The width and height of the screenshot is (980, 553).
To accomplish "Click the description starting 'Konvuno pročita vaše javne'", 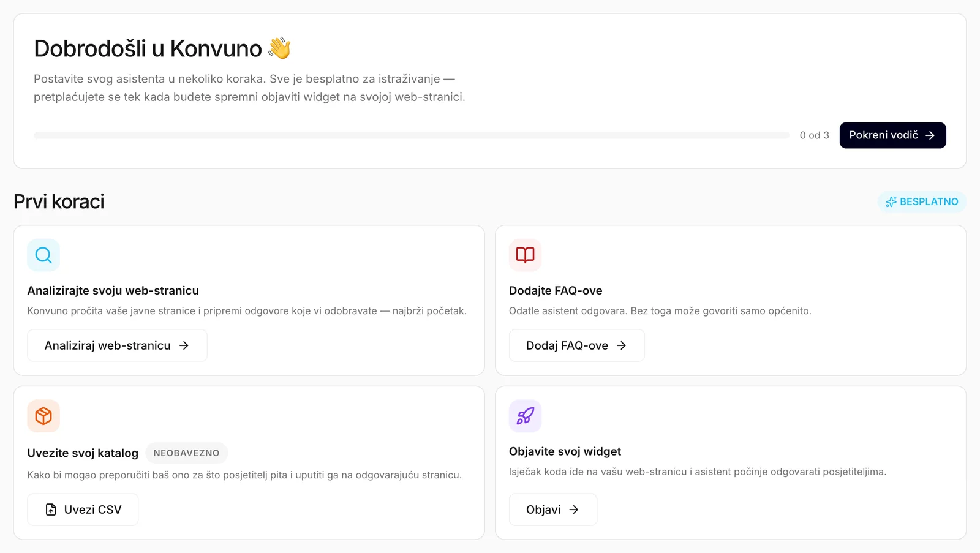I will 247,311.
